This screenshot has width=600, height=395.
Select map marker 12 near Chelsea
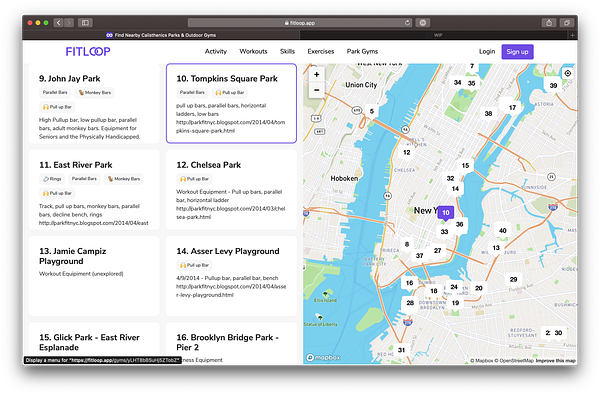tap(406, 152)
